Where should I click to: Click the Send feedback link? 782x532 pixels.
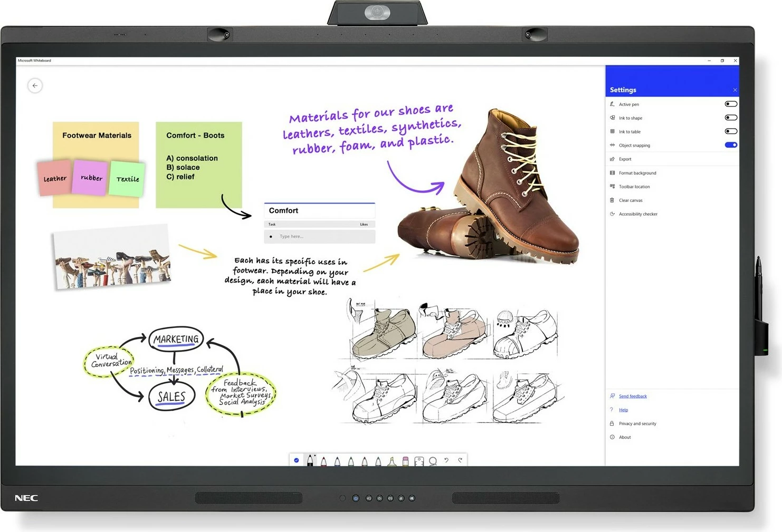[633, 396]
